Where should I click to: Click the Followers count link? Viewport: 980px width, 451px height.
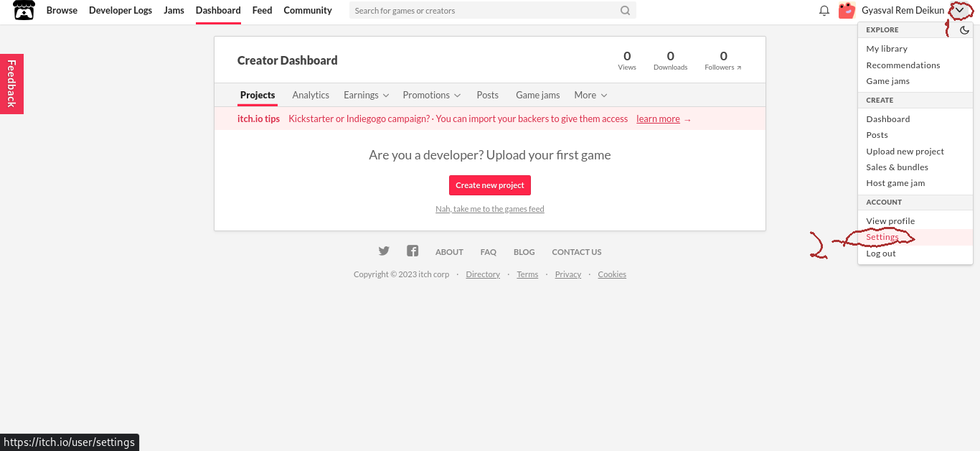[723, 60]
